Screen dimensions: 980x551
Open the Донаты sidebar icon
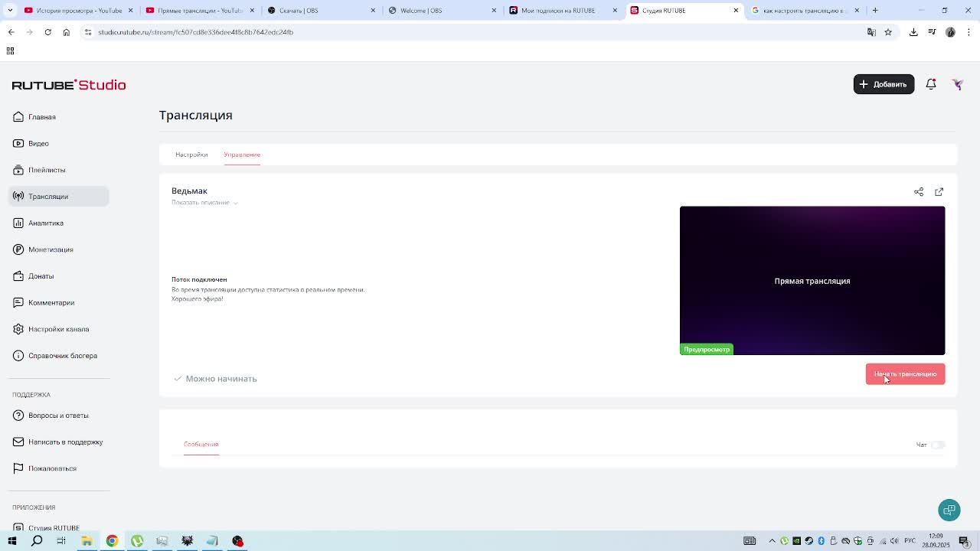(18, 276)
